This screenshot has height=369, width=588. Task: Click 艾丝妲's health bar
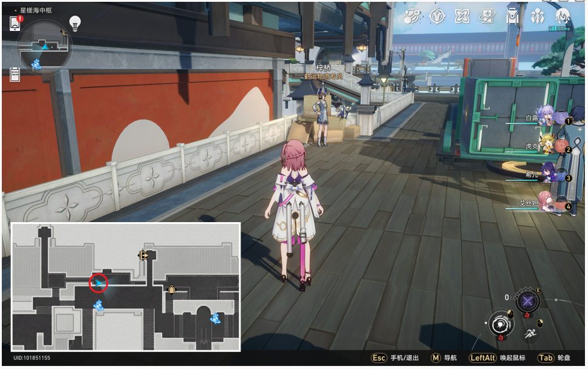coord(522,209)
